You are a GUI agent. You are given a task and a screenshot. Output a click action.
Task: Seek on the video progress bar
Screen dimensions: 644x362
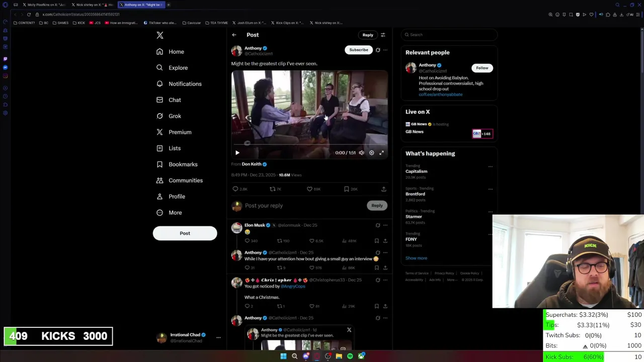[x=309, y=144]
